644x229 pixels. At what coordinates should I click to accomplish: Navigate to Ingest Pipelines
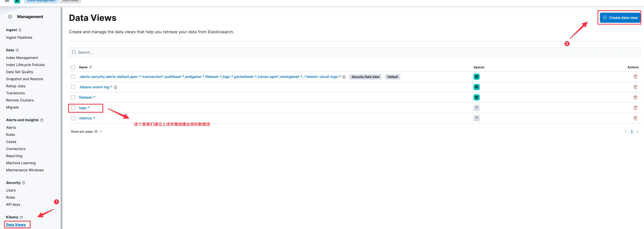coord(19,38)
